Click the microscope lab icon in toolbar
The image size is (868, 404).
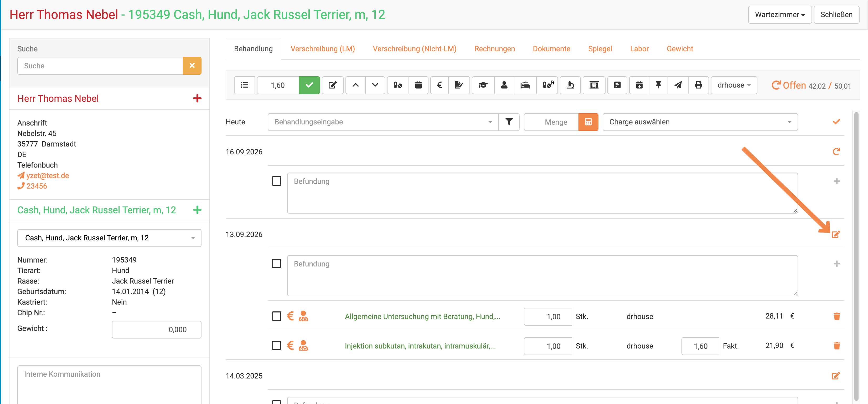570,85
